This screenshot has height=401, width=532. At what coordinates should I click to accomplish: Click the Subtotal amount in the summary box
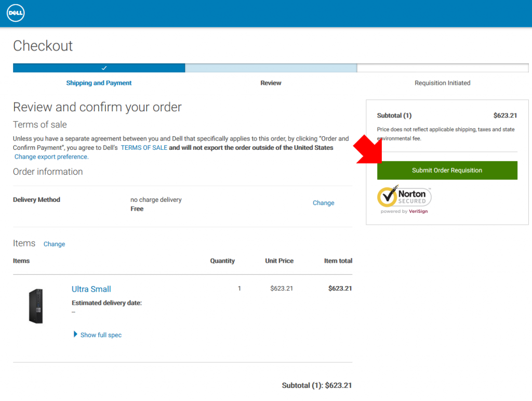pyautogui.click(x=504, y=115)
